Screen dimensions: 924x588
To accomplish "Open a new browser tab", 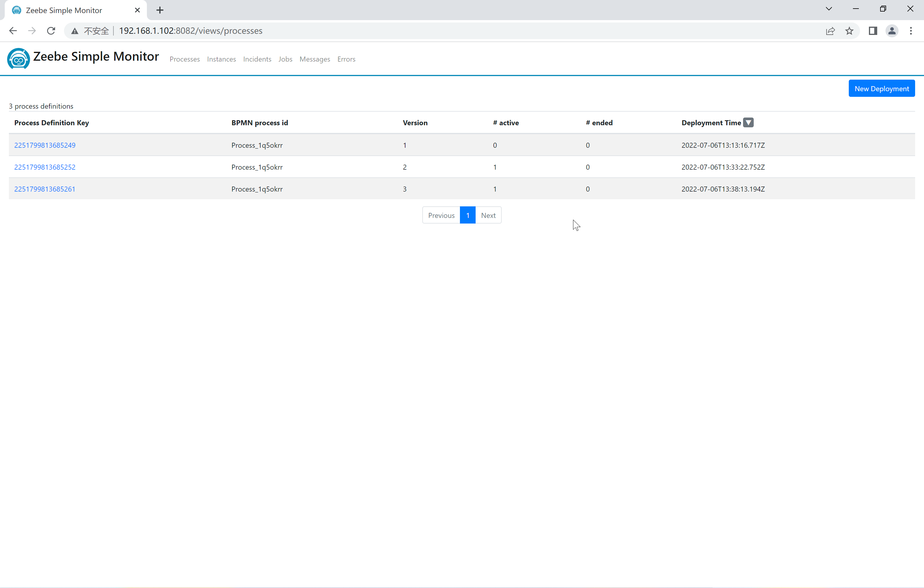I will click(x=160, y=10).
